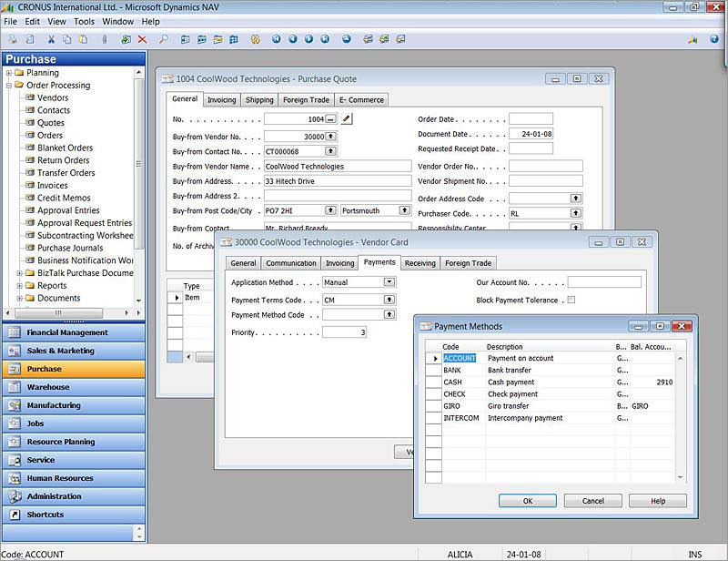The width and height of the screenshot is (728, 561).
Task: Toggle the Block Payment Tolerance checkbox
Action: tap(571, 300)
